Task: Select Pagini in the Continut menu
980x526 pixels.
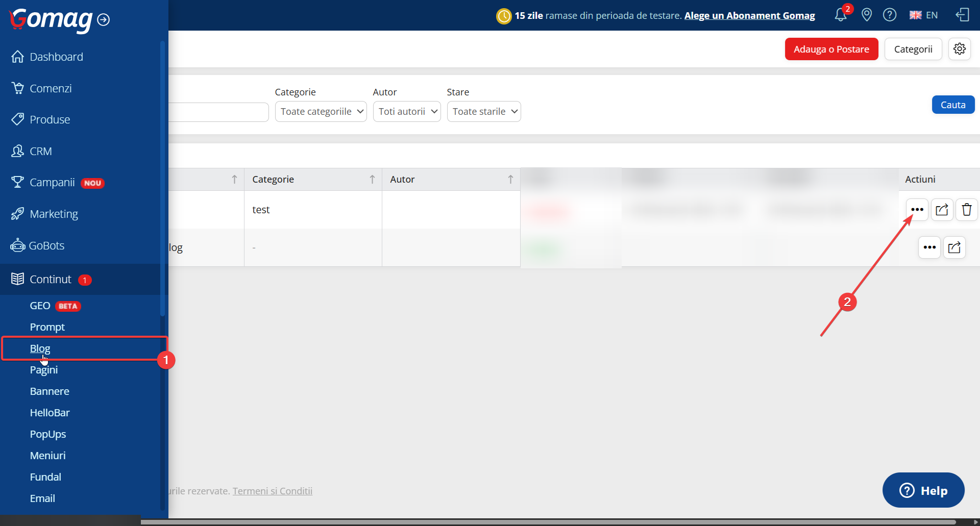Action: (x=44, y=369)
